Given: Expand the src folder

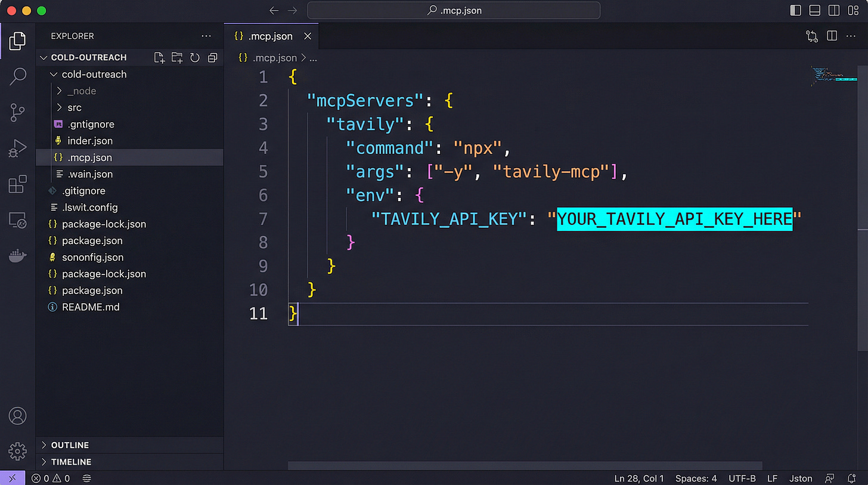Looking at the screenshot, I should [x=75, y=107].
